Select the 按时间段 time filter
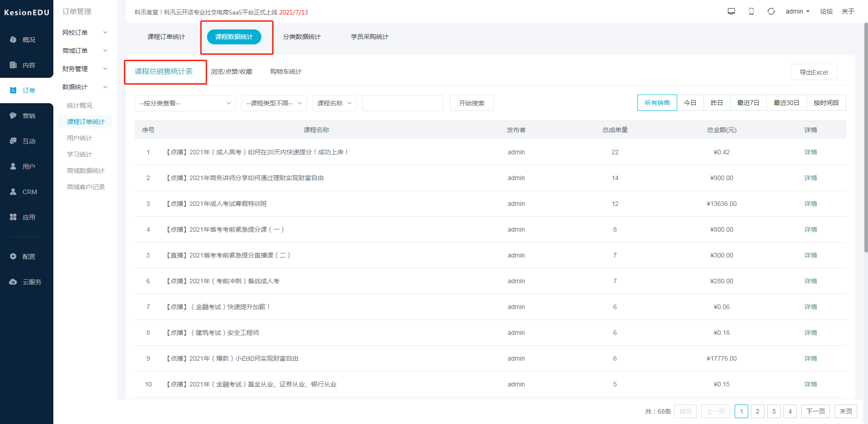 [826, 103]
